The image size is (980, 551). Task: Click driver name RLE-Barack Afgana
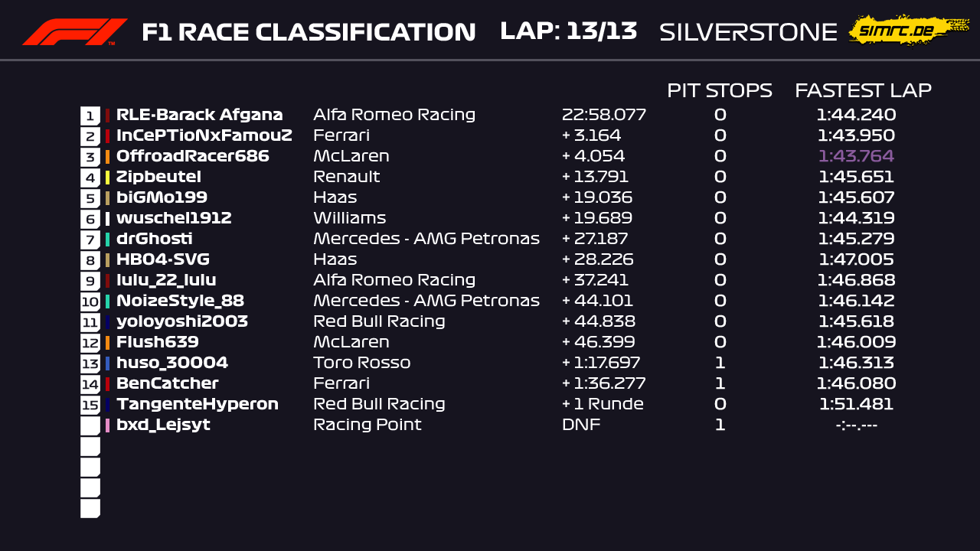coord(199,116)
